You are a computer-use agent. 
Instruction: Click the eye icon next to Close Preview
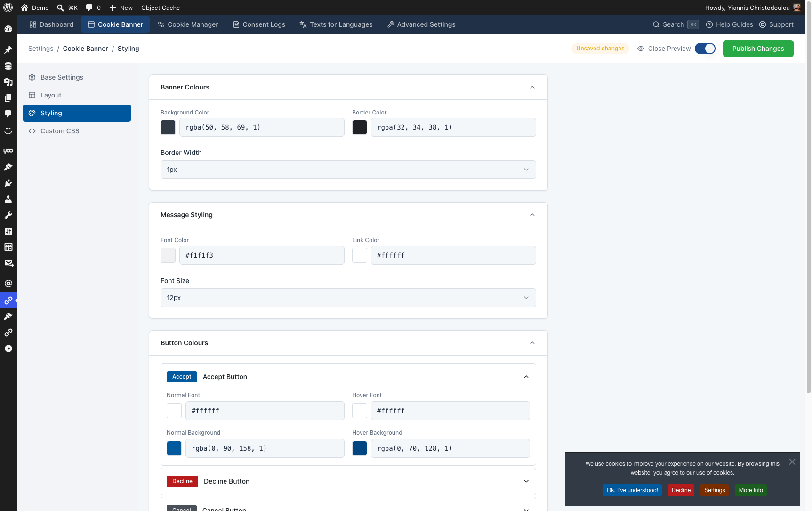pos(641,49)
